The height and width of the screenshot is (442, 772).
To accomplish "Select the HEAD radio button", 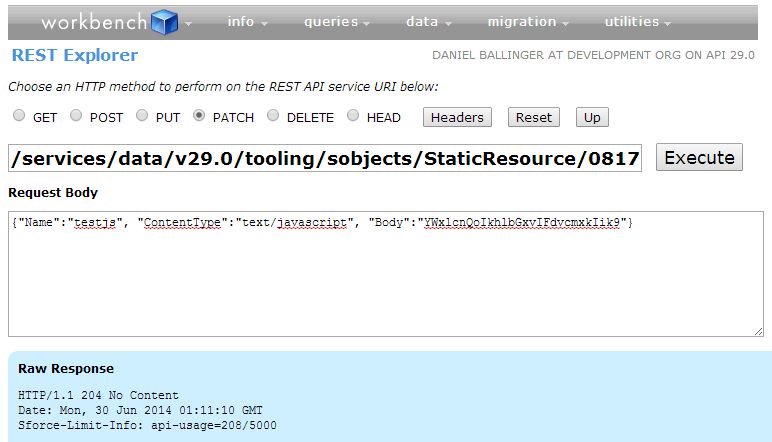I will click(x=353, y=116).
